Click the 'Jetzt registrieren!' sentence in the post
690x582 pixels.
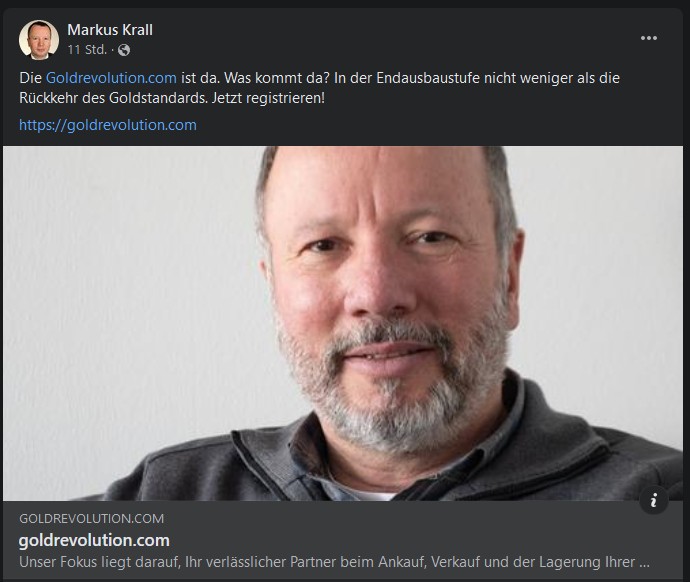coord(268,98)
